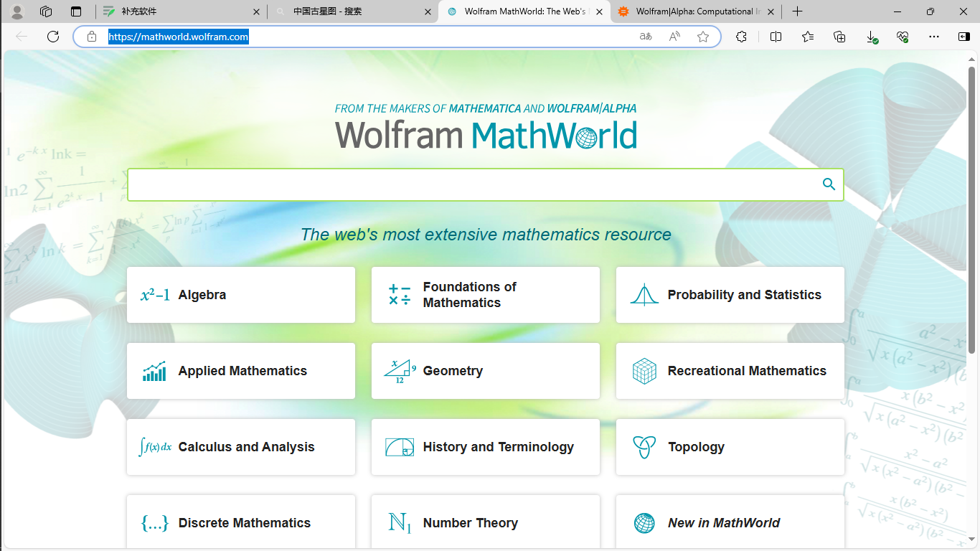Viewport: 980px width, 551px height.
Task: Click the Probability and Statistics bell curve icon
Action: point(644,295)
